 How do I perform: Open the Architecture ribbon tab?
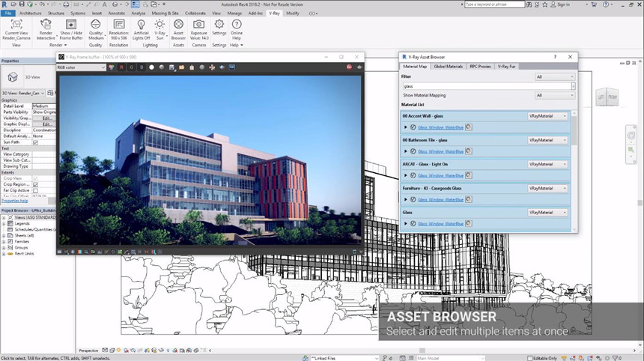31,13
